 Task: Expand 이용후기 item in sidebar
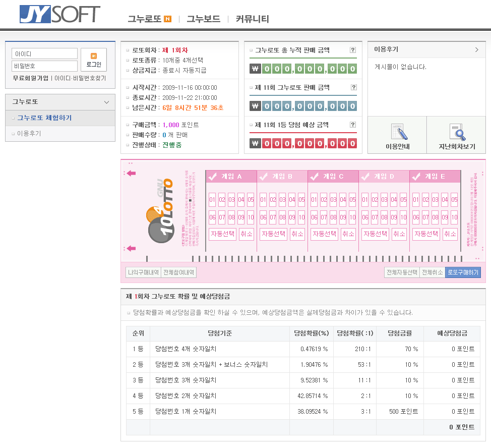pos(29,134)
